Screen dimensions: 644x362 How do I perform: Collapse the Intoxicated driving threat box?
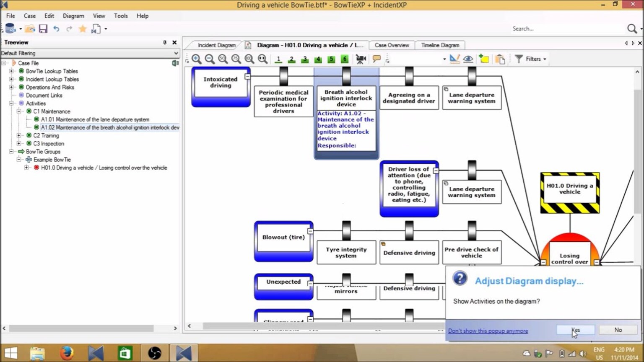click(247, 77)
